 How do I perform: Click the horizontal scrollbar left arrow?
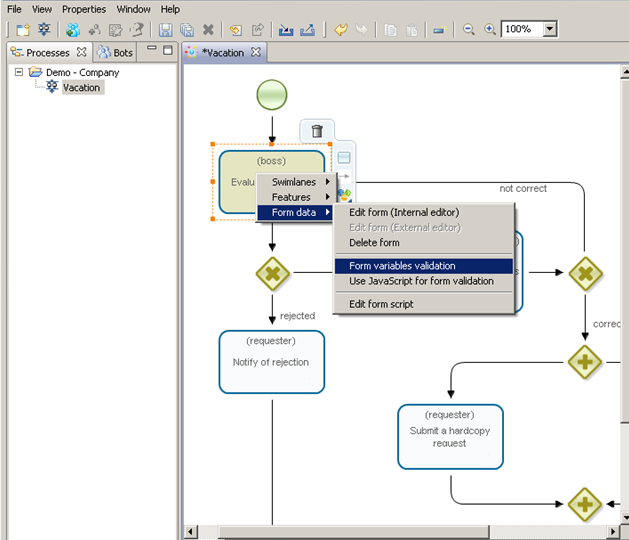coord(190,531)
